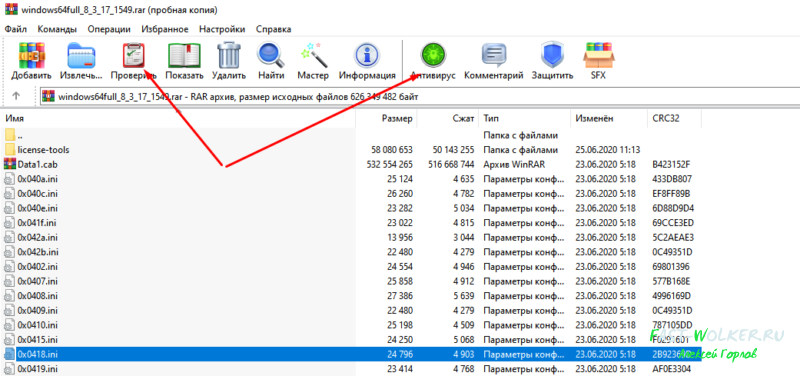Click the 0x040a.ini file icon
The height and width of the screenshot is (376, 800).
coord(10,179)
